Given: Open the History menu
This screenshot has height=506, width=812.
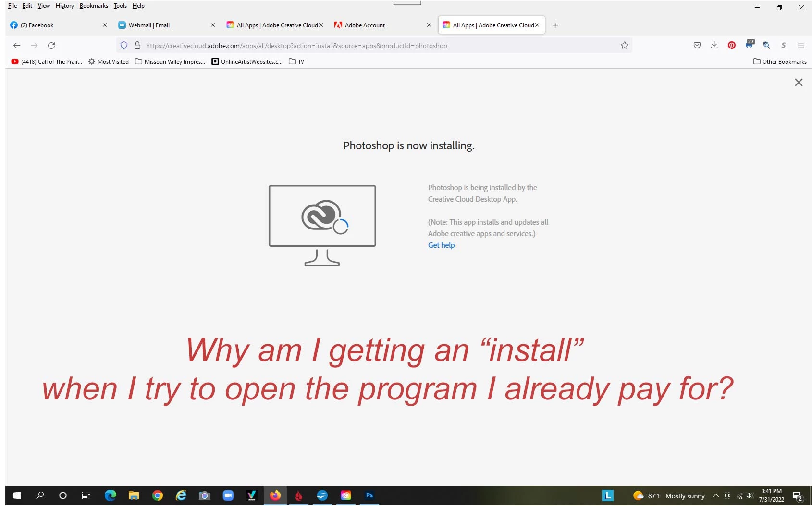Looking at the screenshot, I should pyautogui.click(x=65, y=6).
